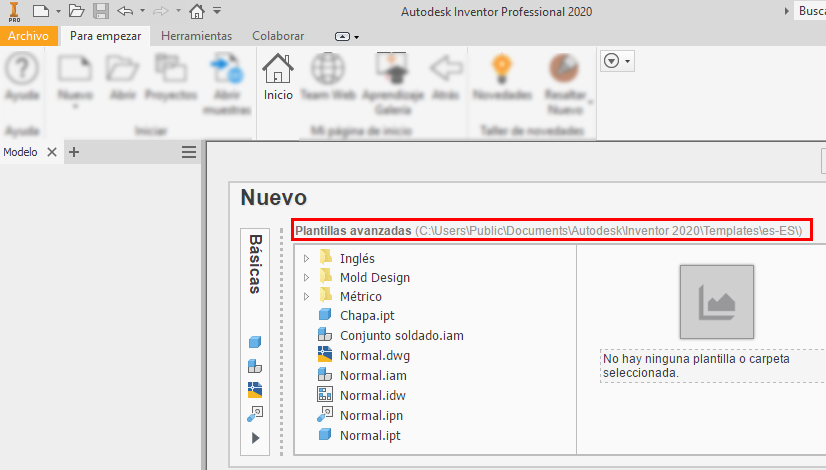Click the Inventor PRO application logo
Viewport: 826px width, 470px height.
[14, 12]
